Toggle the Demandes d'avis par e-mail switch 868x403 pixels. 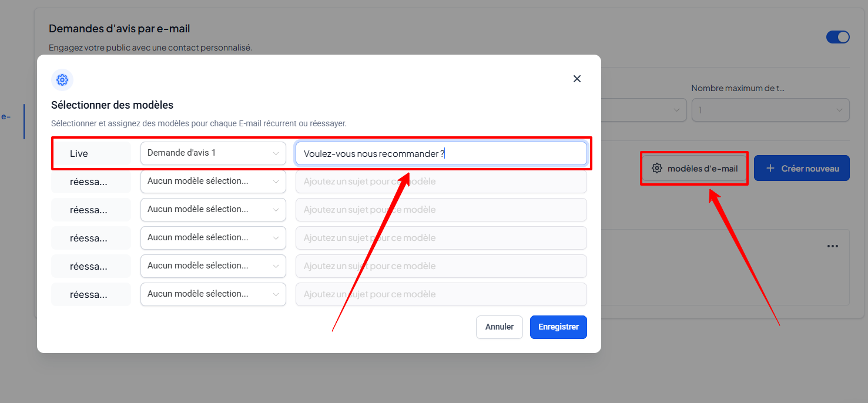[837, 37]
